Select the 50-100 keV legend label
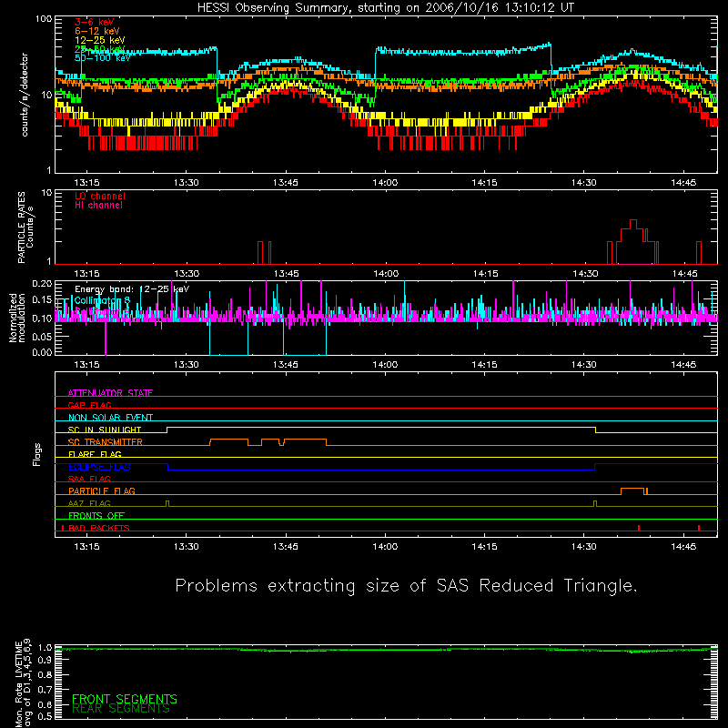This screenshot has width=728, height=728. (x=103, y=58)
